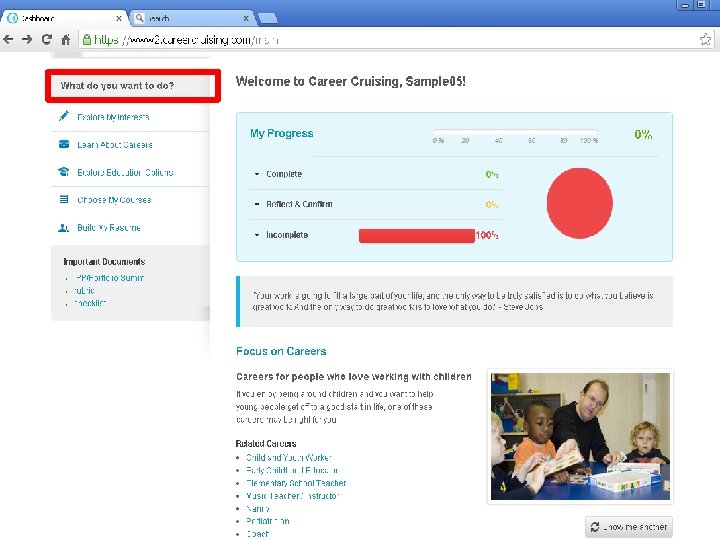
Task: Click the Show me another button
Action: click(629, 527)
